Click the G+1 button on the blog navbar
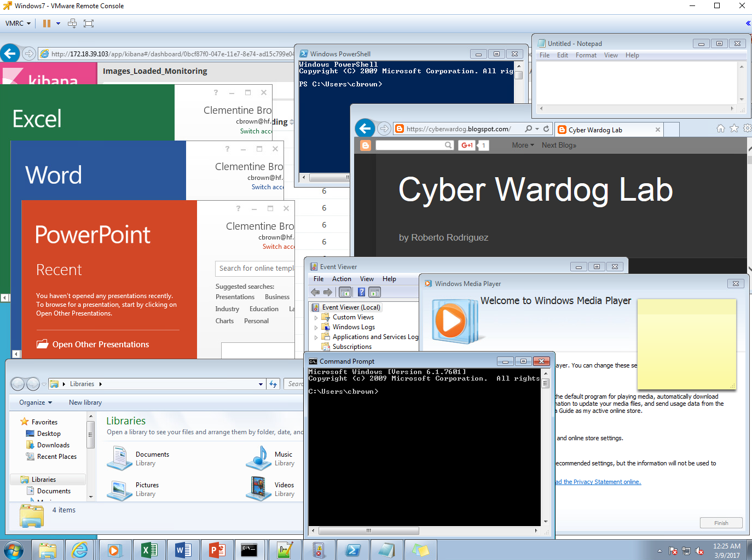Screen dimensions: 752x560 pyautogui.click(x=467, y=145)
